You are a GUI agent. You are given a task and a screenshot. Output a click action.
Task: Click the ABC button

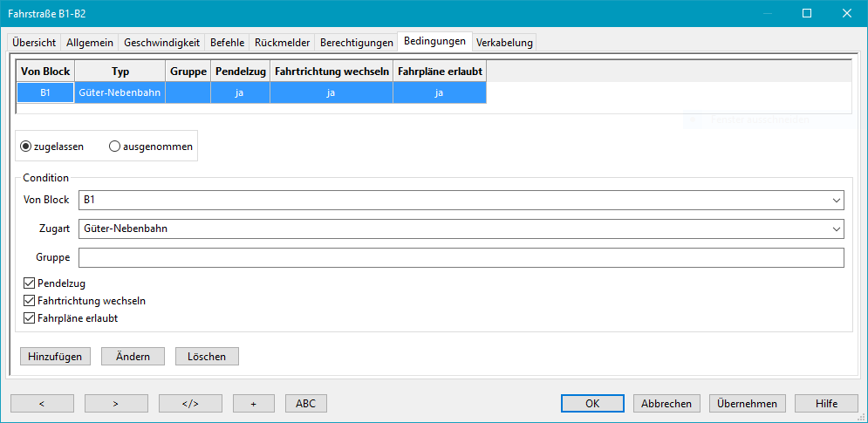pos(305,403)
